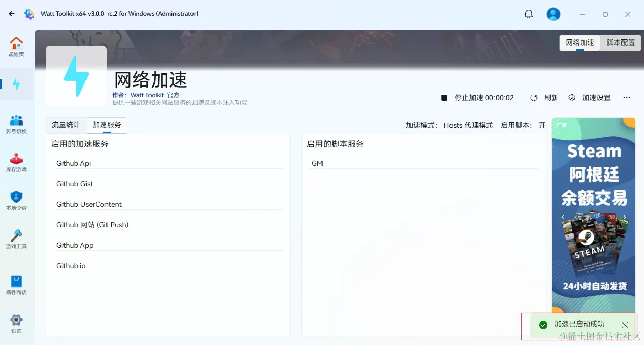Select the Github.io service row
The width and height of the screenshot is (644, 345).
pos(169,266)
